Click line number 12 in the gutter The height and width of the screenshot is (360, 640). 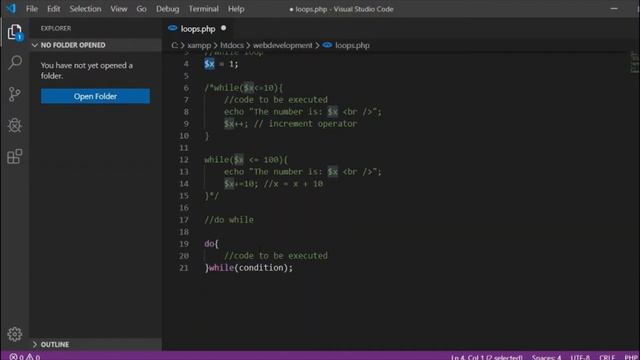[184, 160]
